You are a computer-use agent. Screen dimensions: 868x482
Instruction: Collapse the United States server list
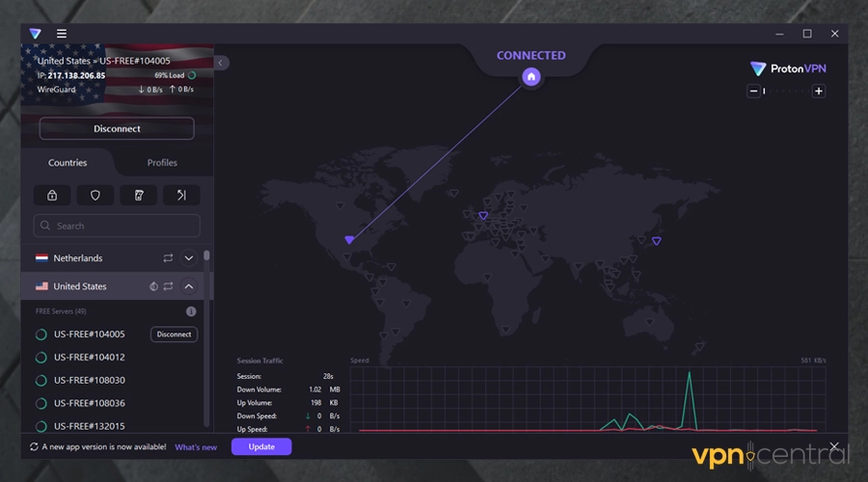point(189,286)
